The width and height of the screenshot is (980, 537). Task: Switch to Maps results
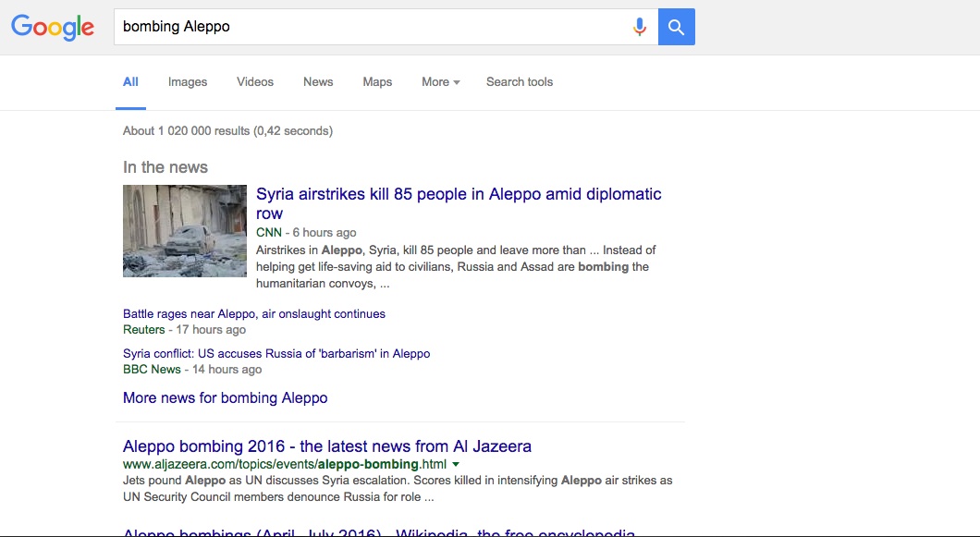[376, 82]
